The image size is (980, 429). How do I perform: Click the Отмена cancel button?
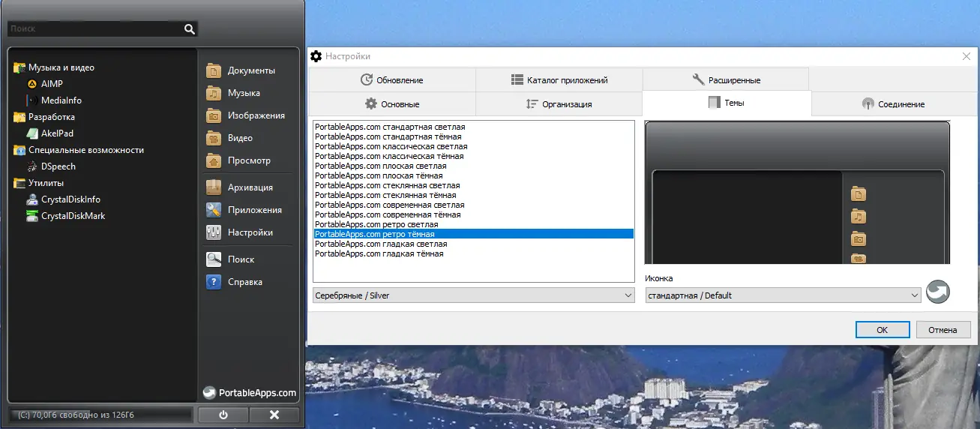point(943,329)
